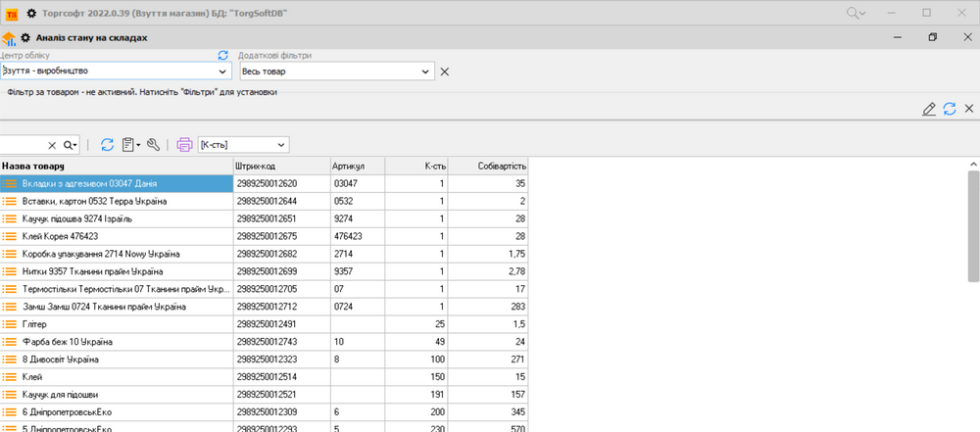Click the refresh icon in the grid toolbar
980x432 pixels.
[x=108, y=145]
